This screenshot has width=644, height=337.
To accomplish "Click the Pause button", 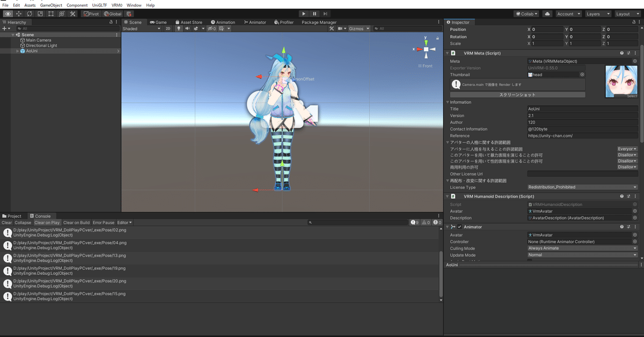I will (314, 13).
